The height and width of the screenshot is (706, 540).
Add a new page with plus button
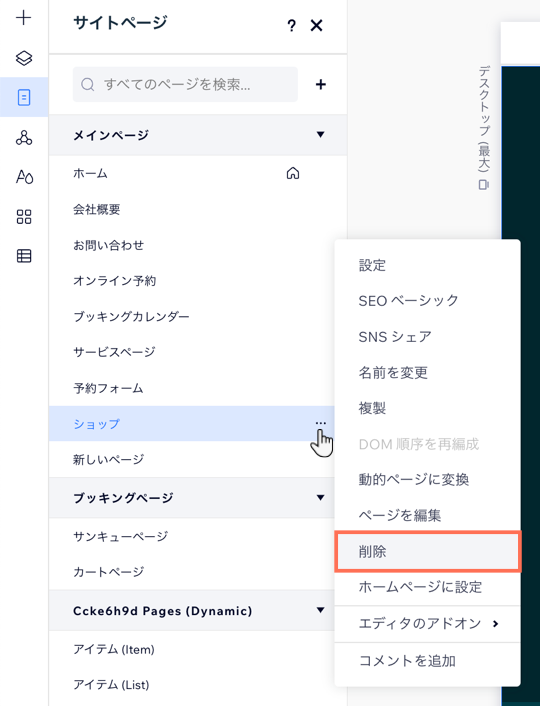pyautogui.click(x=321, y=84)
